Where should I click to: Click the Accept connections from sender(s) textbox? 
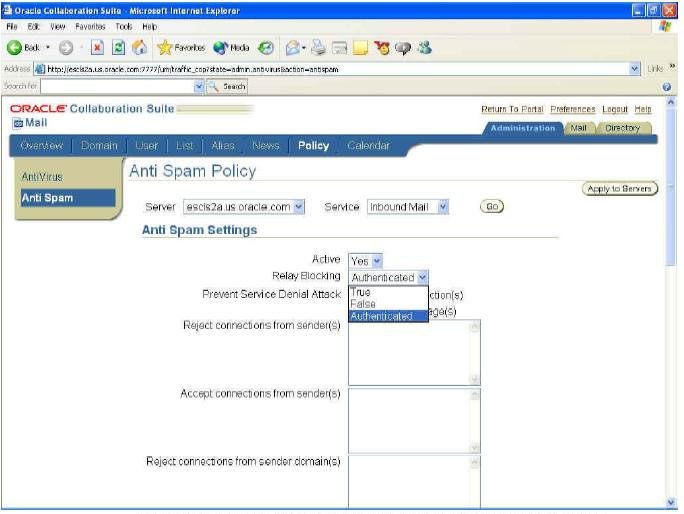click(x=414, y=421)
